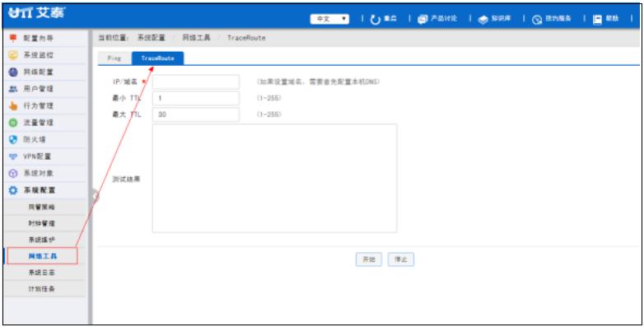Click the 停止 stop button
Image resolution: width=644 pixels, height=327 pixels.
pos(401,259)
